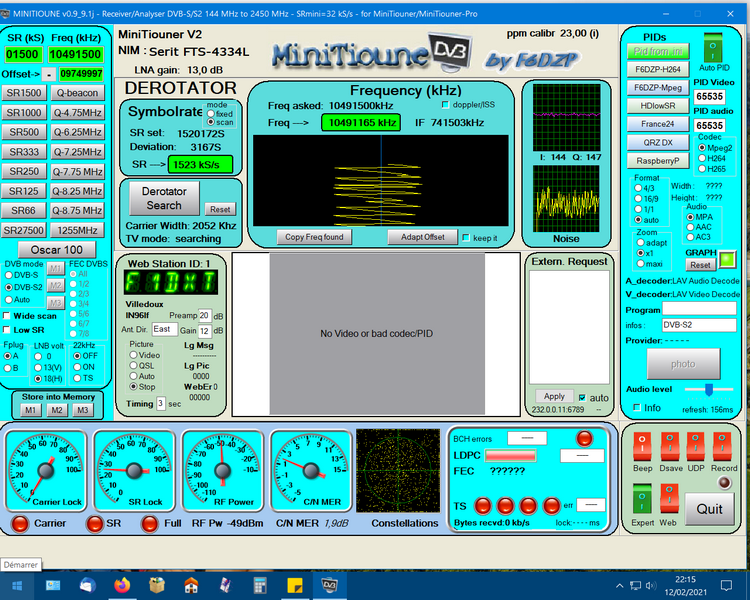The image size is (750, 600).
Task: Select the Q-beacon frequency preset
Action: (x=77, y=93)
